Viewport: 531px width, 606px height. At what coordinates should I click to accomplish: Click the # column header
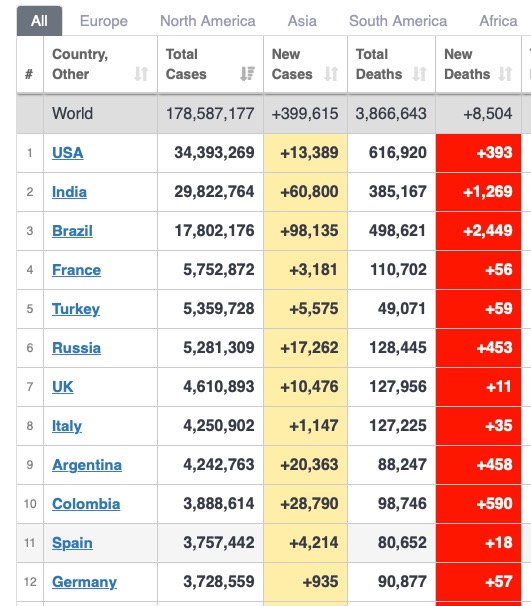(30, 65)
